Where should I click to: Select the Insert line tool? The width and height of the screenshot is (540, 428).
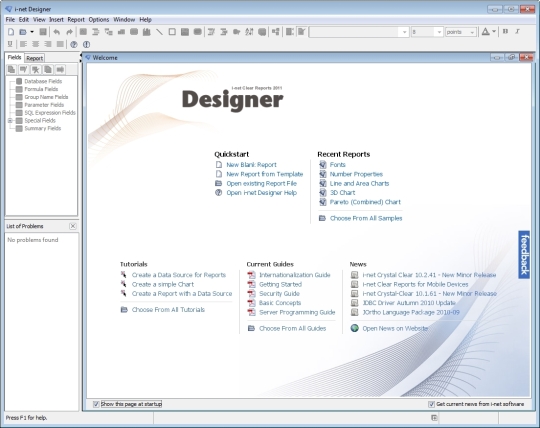[x=159, y=32]
